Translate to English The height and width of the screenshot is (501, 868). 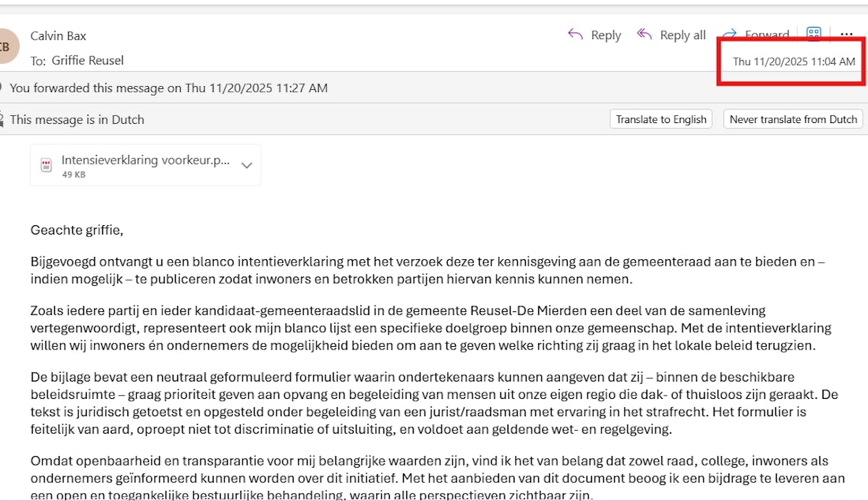[661, 119]
